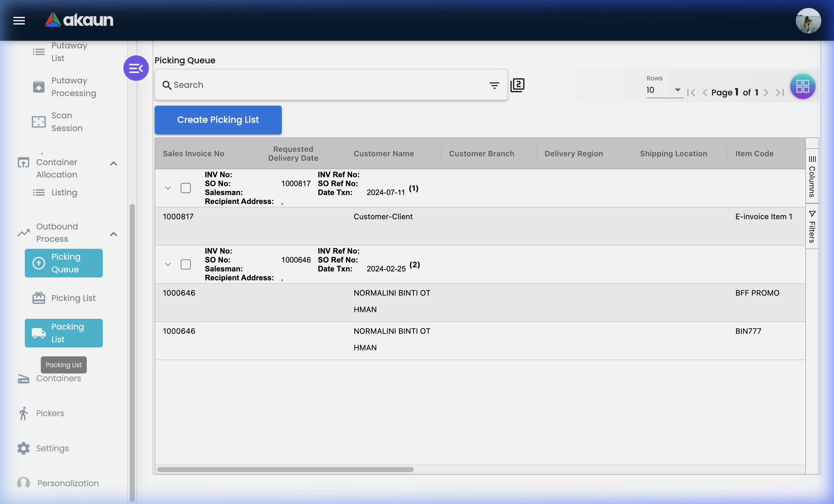The width and height of the screenshot is (834, 504).
Task: Select checkbox for invoice 1000646 group
Action: [x=185, y=264]
